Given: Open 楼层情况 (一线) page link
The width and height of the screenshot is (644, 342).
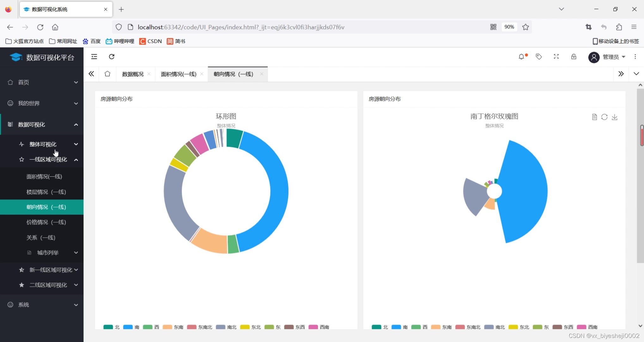Looking at the screenshot, I should [46, 192].
